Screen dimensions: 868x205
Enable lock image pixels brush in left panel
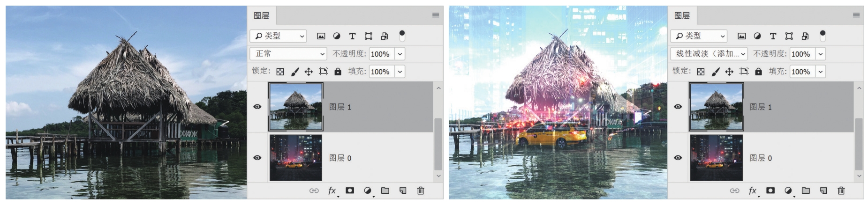point(294,72)
